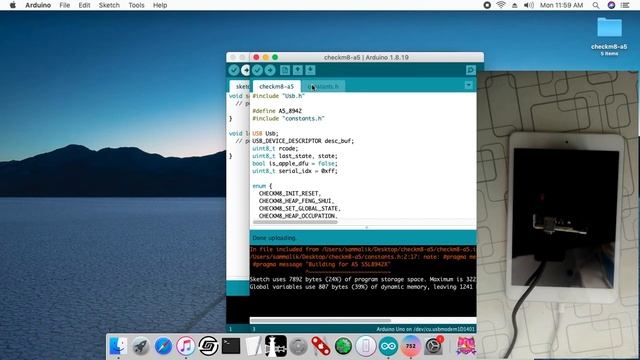This screenshot has height=360, width=640.
Task: Open the green globe icon in Dock
Action: (x=343, y=346)
